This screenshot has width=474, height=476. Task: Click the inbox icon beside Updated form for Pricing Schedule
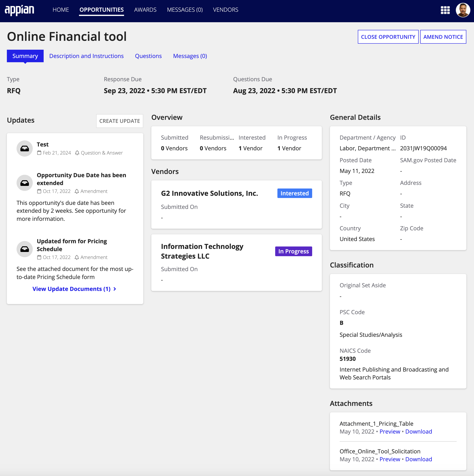coord(25,249)
